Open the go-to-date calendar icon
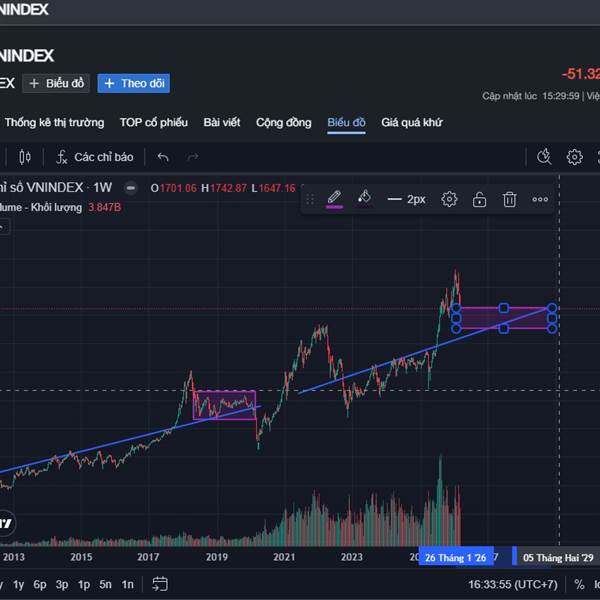This screenshot has width=600, height=600. pyautogui.click(x=160, y=584)
